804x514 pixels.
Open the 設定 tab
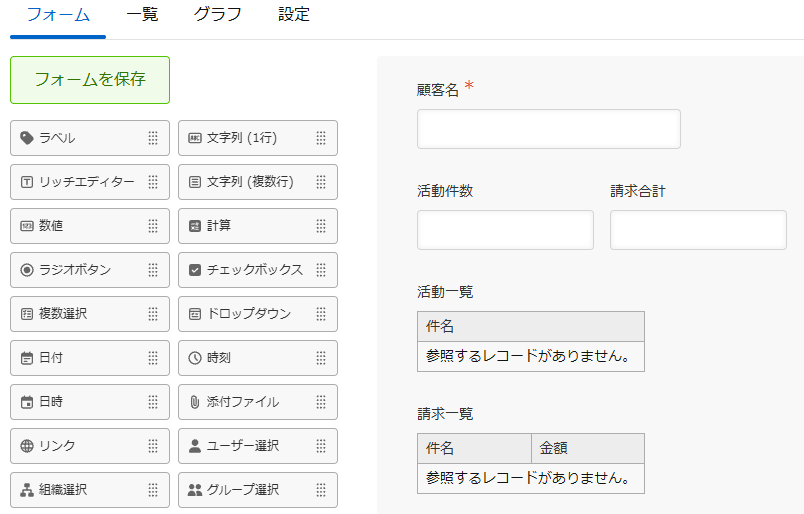(x=294, y=15)
